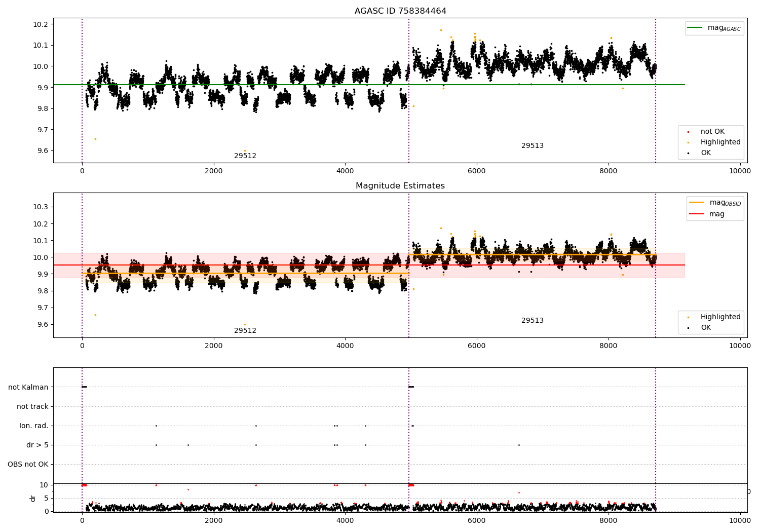Click the 'Ion. rad.' row label
Viewport: 760px width, 532px height.
click(34, 426)
